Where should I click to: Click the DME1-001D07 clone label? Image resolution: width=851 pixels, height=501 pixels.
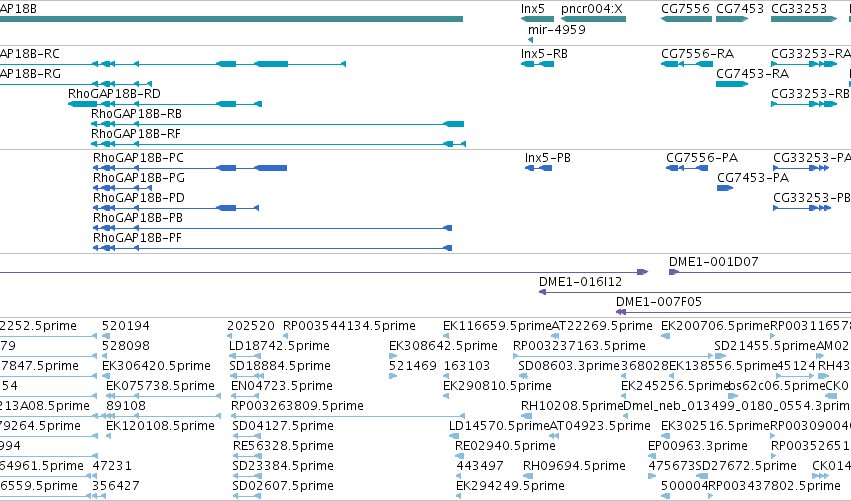click(713, 262)
